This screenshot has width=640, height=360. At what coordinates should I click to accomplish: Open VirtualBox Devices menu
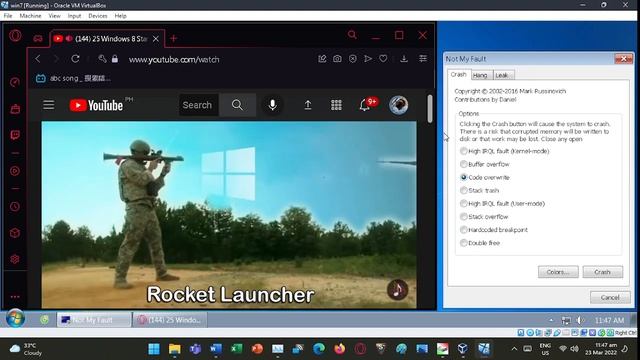pyautogui.click(x=98, y=16)
